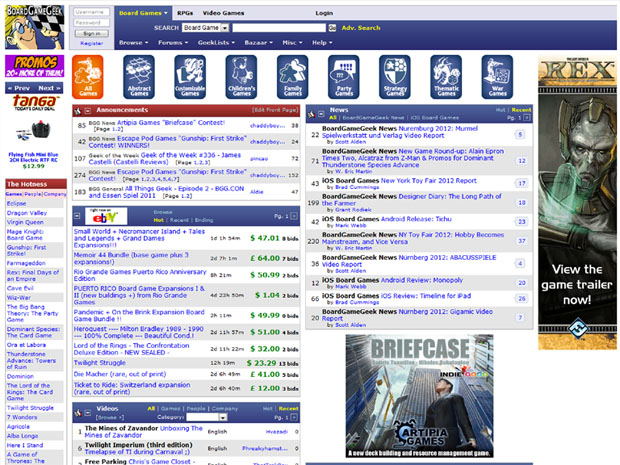
Task: Open the Abstract Games category icon
Action: 139,77
